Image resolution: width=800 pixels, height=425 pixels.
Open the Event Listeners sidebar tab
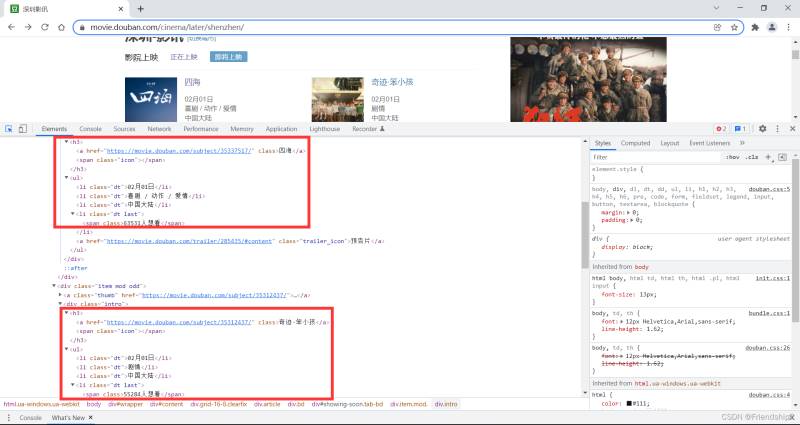click(x=709, y=143)
